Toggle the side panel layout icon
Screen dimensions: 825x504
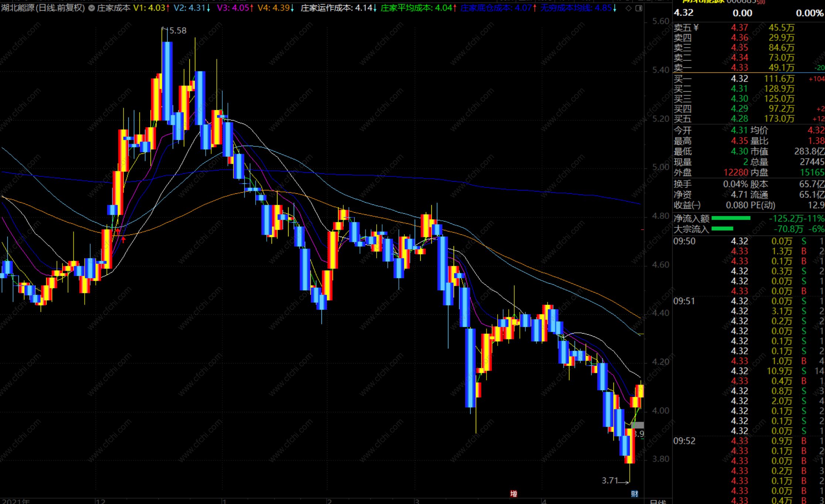pos(639,8)
